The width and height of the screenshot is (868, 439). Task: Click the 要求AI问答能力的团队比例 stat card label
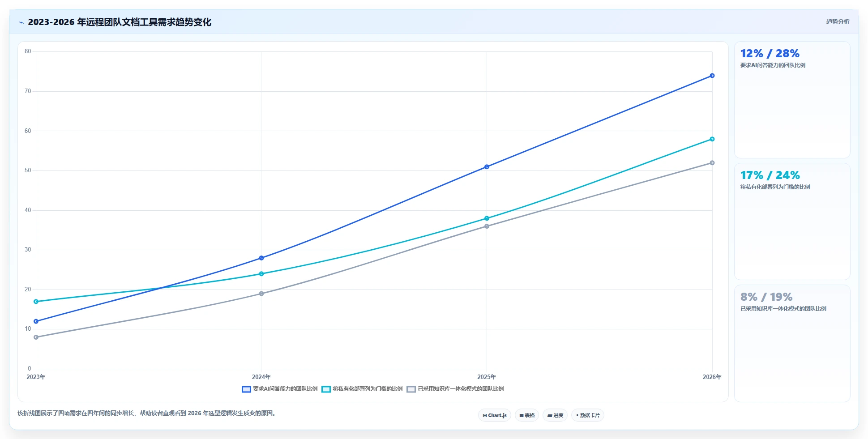773,65
